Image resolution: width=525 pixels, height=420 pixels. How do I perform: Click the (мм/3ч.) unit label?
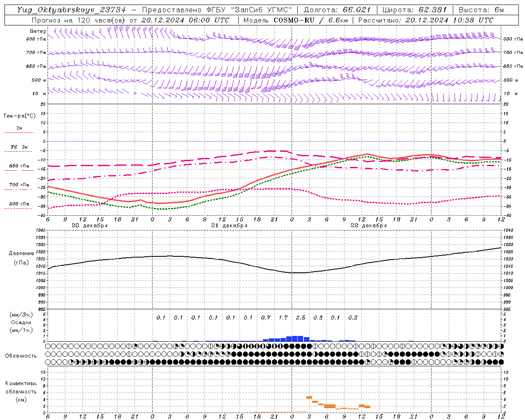click(x=21, y=315)
